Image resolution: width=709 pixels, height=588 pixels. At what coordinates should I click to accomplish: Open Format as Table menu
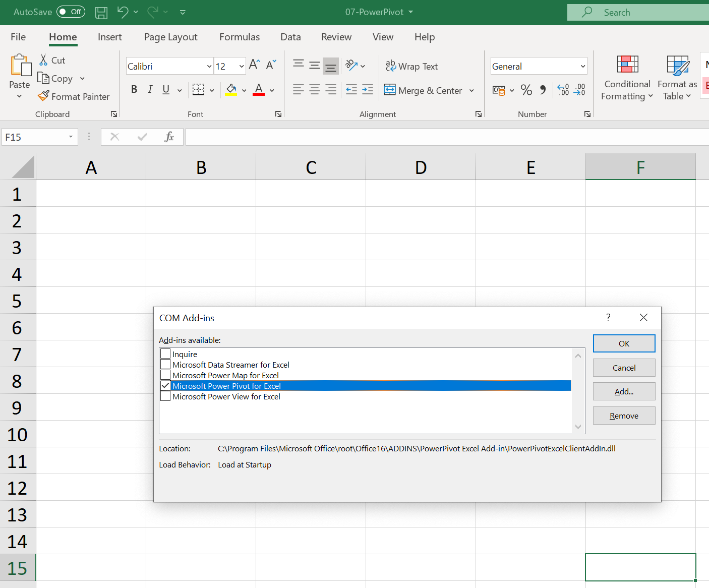(677, 78)
